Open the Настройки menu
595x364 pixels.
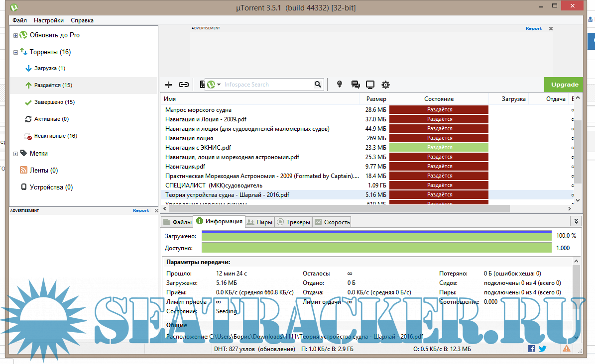tap(49, 20)
